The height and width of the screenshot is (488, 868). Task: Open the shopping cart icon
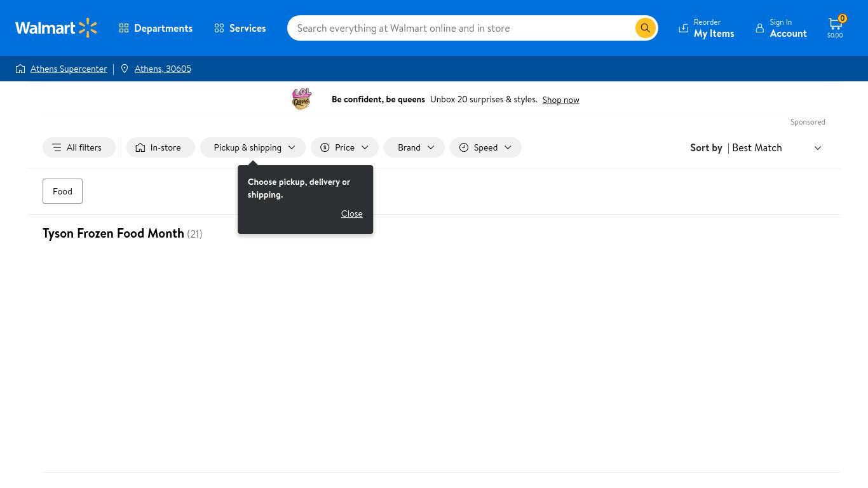835,28
